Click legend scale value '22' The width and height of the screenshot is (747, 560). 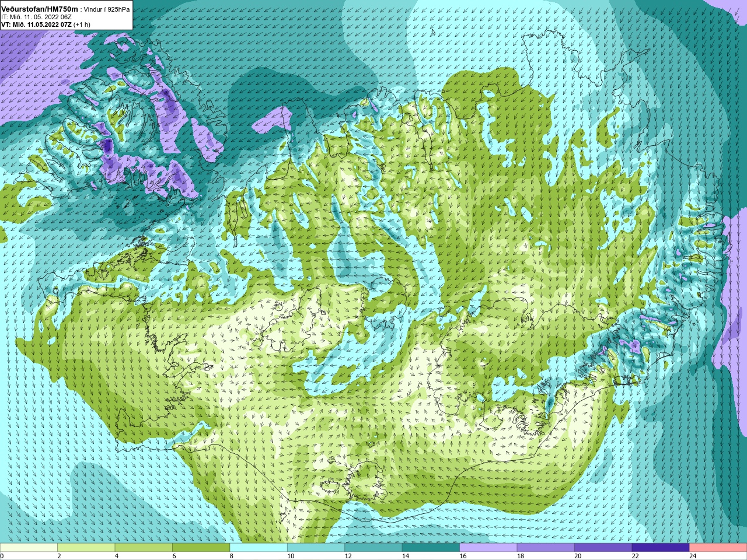pos(635,556)
